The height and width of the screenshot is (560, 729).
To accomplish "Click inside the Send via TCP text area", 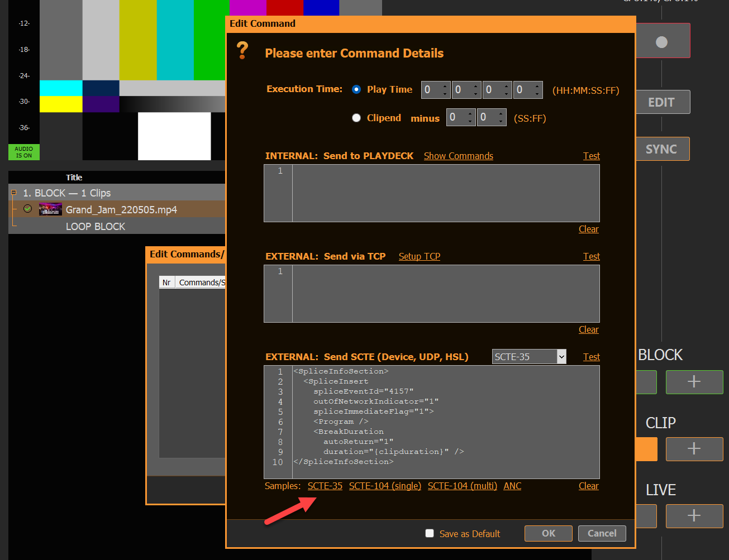I will (445, 294).
